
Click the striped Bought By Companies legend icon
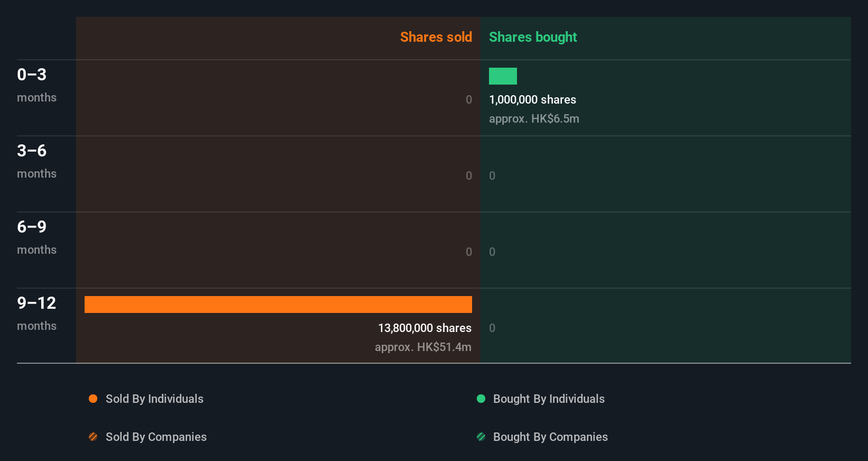[481, 437]
